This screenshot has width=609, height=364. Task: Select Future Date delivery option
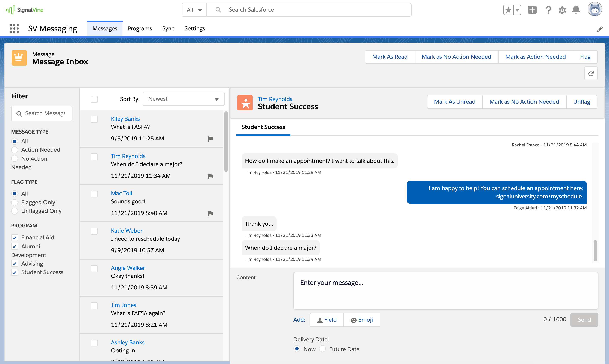tap(322, 349)
